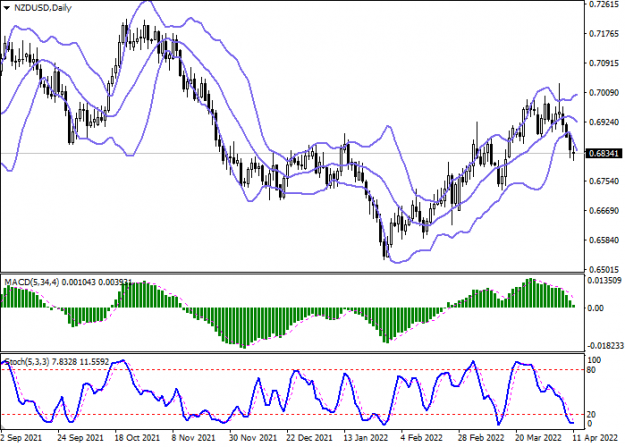Click the 30 Nov 2021 date label

(253, 438)
